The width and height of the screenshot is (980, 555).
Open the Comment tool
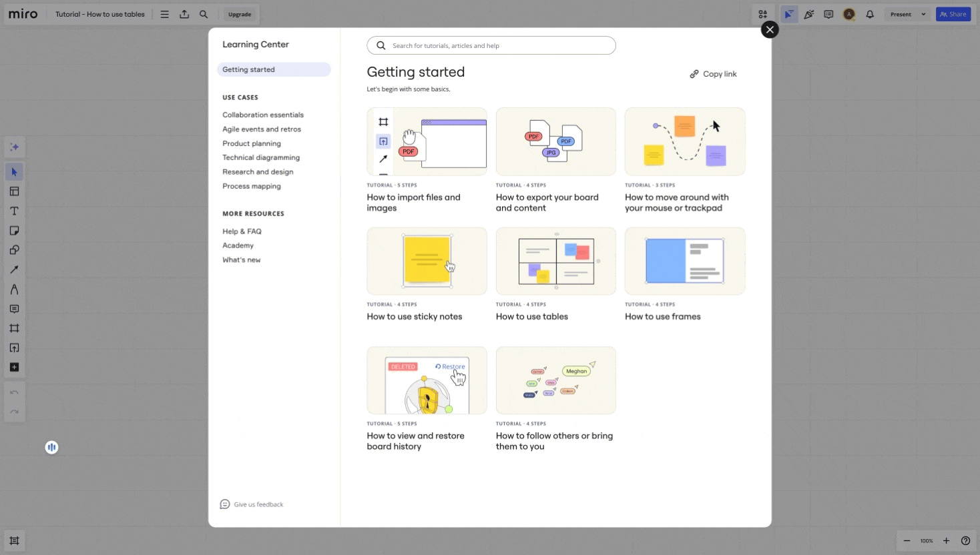tap(14, 308)
